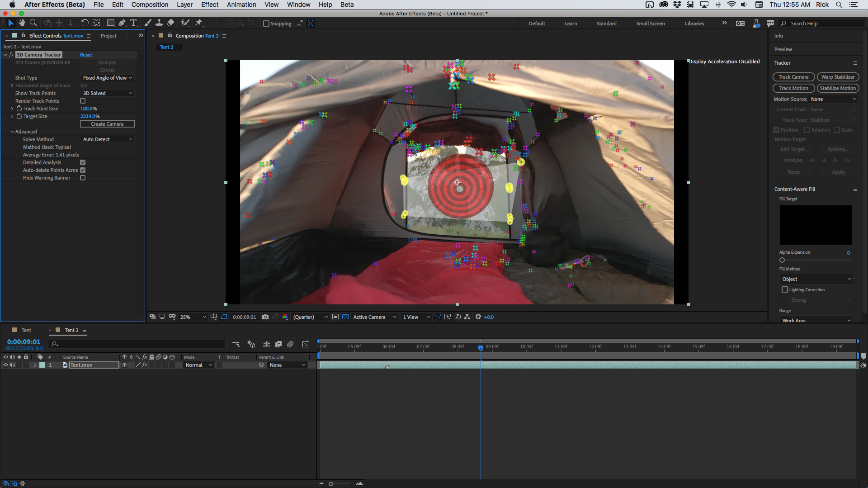This screenshot has height=488, width=868.
Task: Disable the Detailed Analysis checkbox
Action: coord(83,162)
